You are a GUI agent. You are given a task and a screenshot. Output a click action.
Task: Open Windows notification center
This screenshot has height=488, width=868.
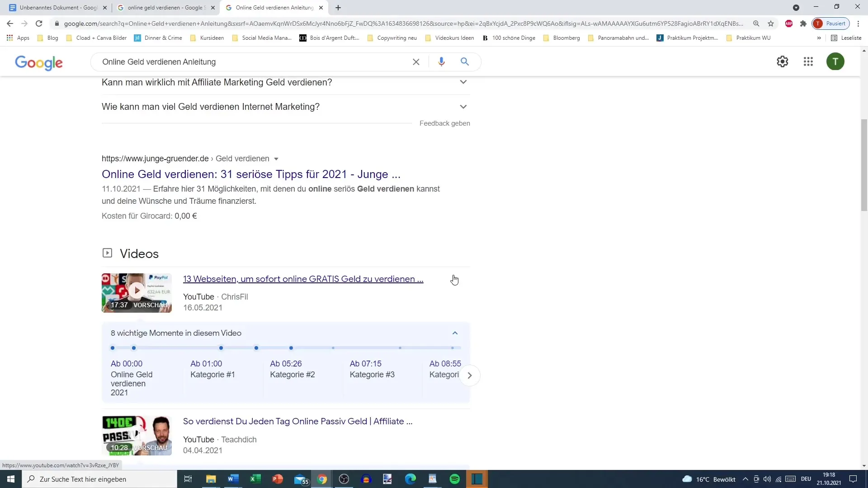pos(853,479)
